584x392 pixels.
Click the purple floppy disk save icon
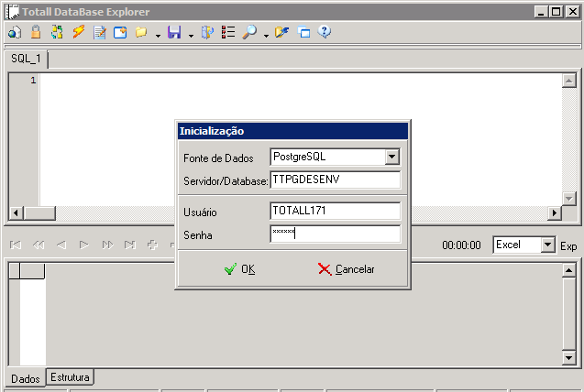point(174,32)
